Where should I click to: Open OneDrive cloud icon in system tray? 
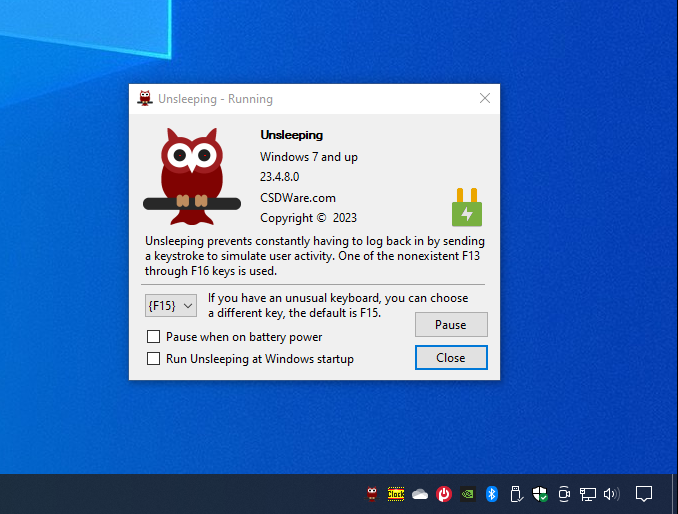[420, 494]
